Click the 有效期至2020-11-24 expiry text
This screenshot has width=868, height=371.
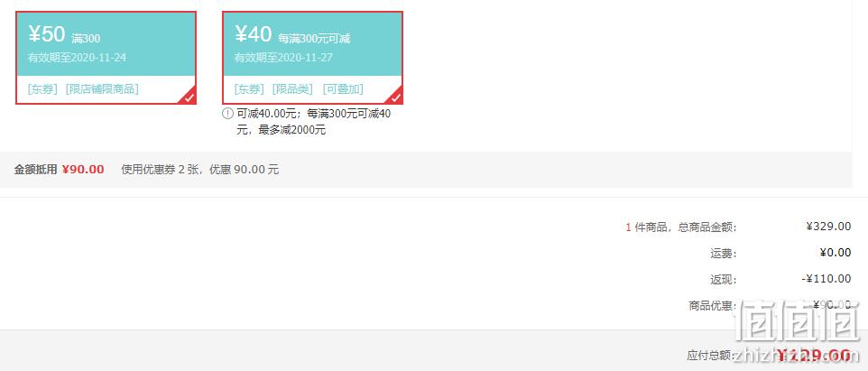[77, 58]
